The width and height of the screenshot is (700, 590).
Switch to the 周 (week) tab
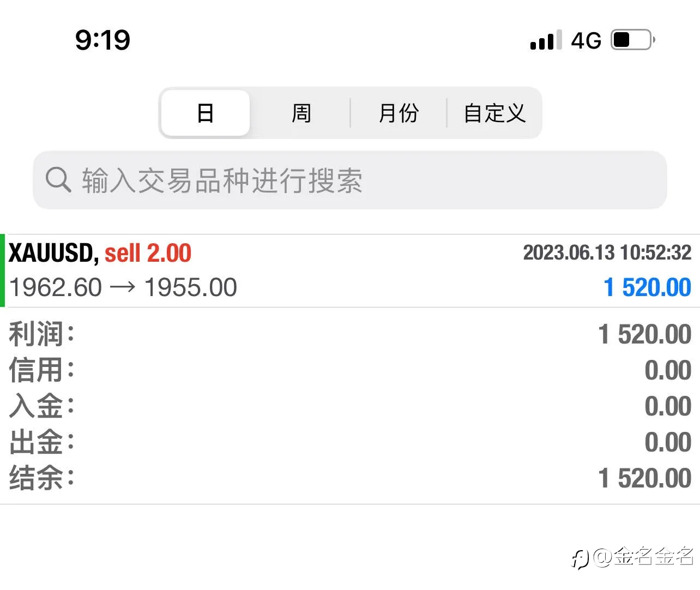[x=301, y=113]
